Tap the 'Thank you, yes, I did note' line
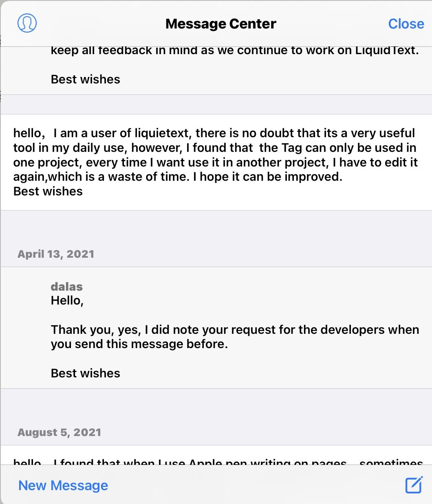The image size is (432, 504). 235,329
